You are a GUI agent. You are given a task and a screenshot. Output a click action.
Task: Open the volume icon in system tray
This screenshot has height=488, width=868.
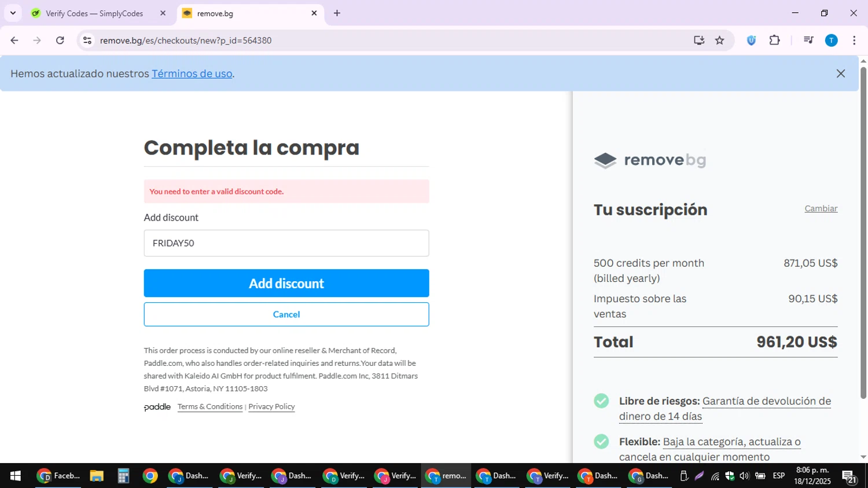[745, 476]
